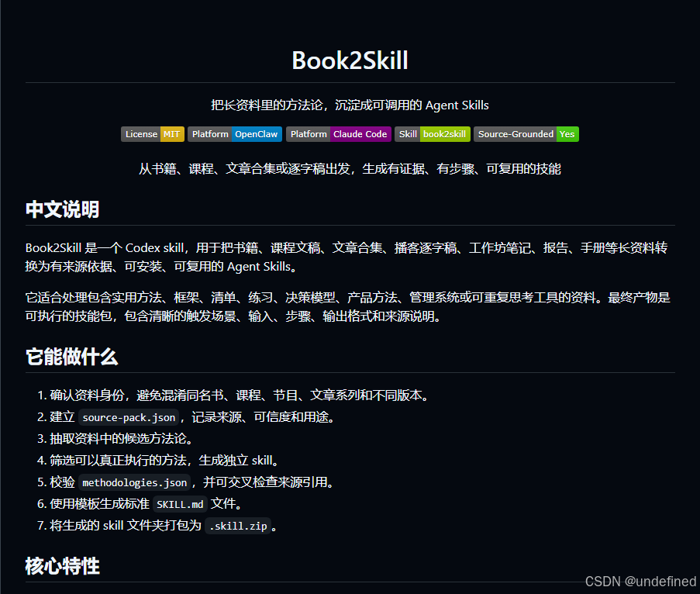Select the line starting 从书籍、课程
This screenshot has height=594, width=700.
click(350, 169)
